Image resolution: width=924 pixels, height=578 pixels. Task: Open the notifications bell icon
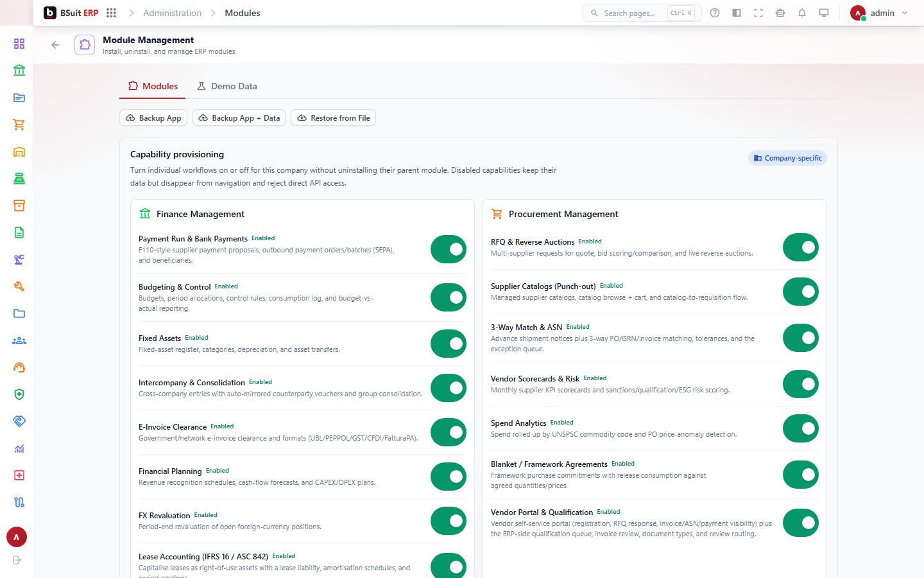[802, 13]
